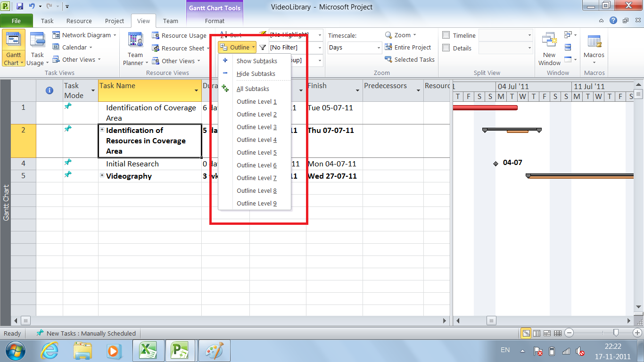Viewport: 644px width, 362px height.
Task: Click the zoom out minus button
Action: click(569, 333)
